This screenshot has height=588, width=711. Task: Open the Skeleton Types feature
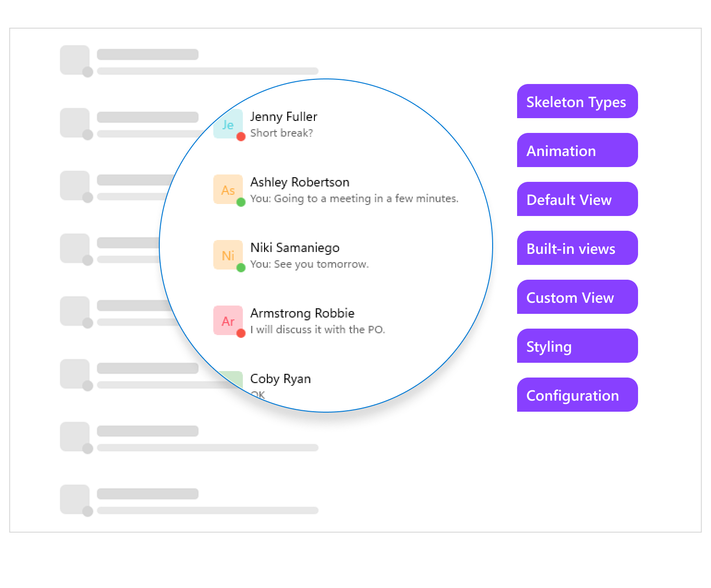point(577,102)
